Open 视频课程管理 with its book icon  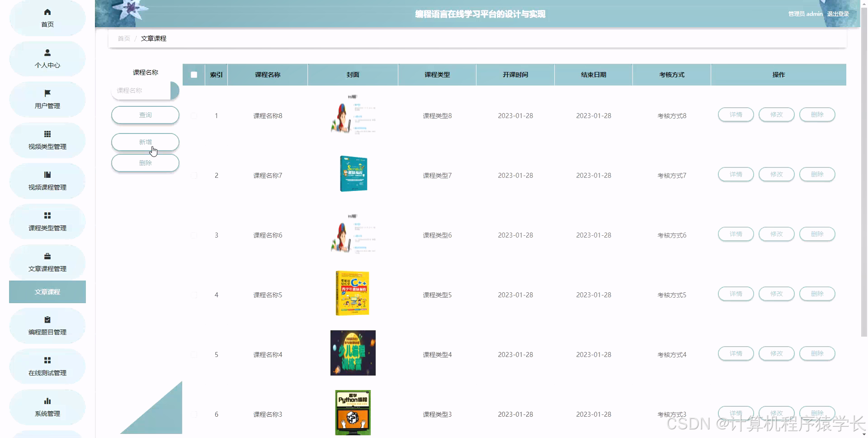pos(47,173)
